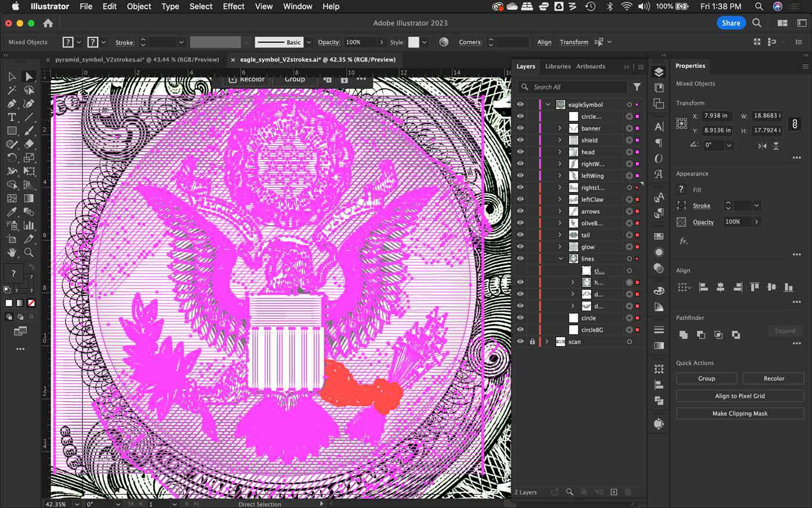Viewport: 812px width, 508px height.
Task: Click flip horizontal icon in Transform section
Action: pos(762,146)
